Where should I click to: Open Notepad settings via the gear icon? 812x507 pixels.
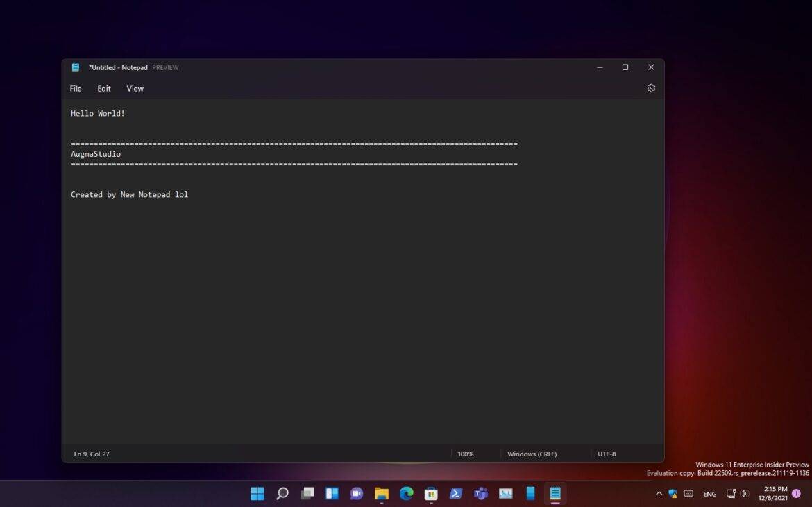[650, 87]
